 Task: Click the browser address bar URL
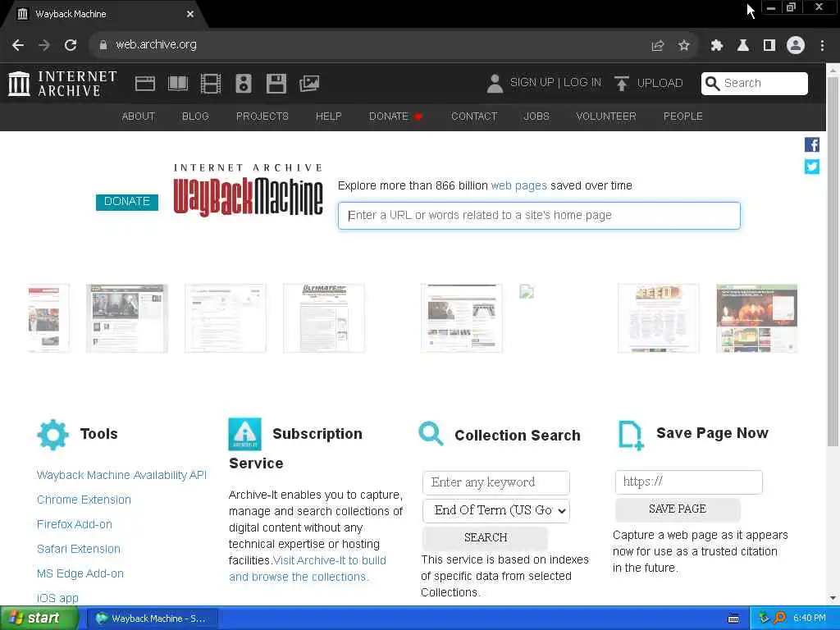coord(156,45)
